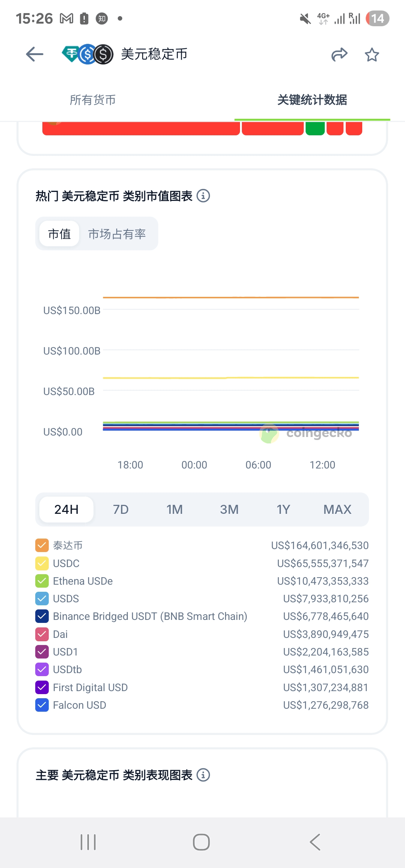
Task: Choose the MAX time range
Action: coord(337,509)
